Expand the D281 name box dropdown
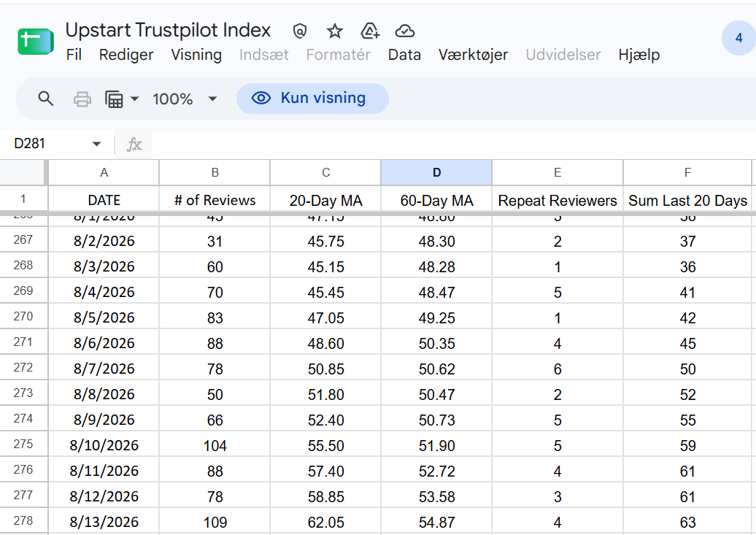 96,144
